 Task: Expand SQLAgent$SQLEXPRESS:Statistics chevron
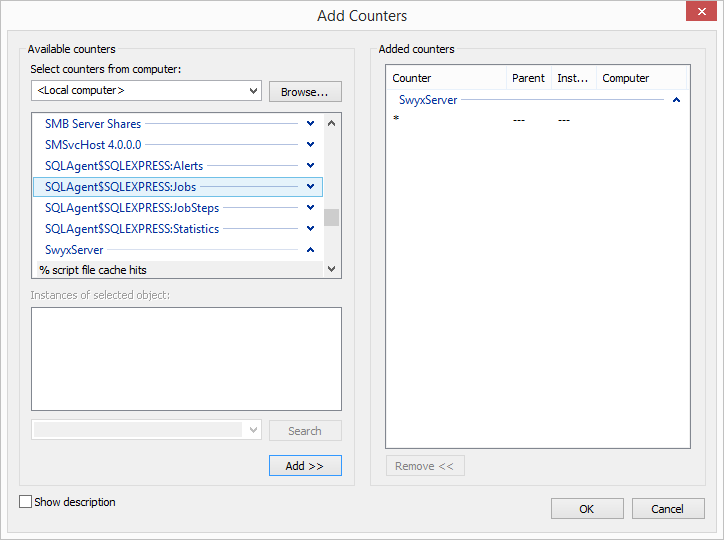point(310,229)
